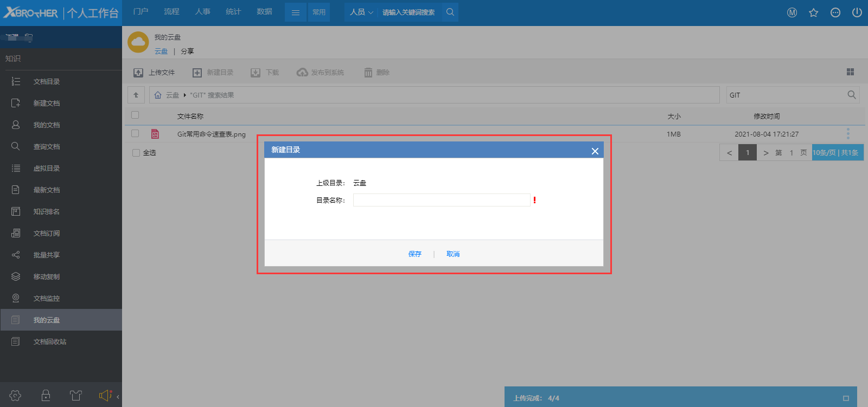Go up one directory level arrow
Viewport: 868px width, 407px height.
point(136,95)
